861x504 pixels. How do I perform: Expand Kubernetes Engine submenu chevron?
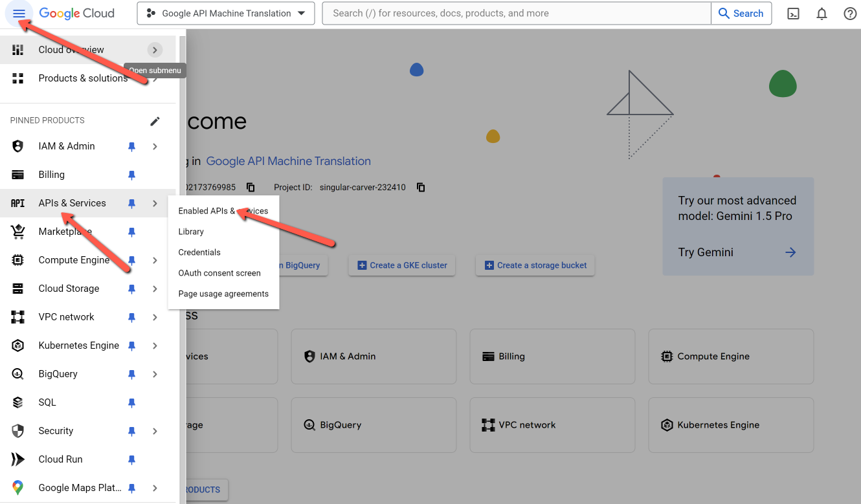pyautogui.click(x=155, y=346)
